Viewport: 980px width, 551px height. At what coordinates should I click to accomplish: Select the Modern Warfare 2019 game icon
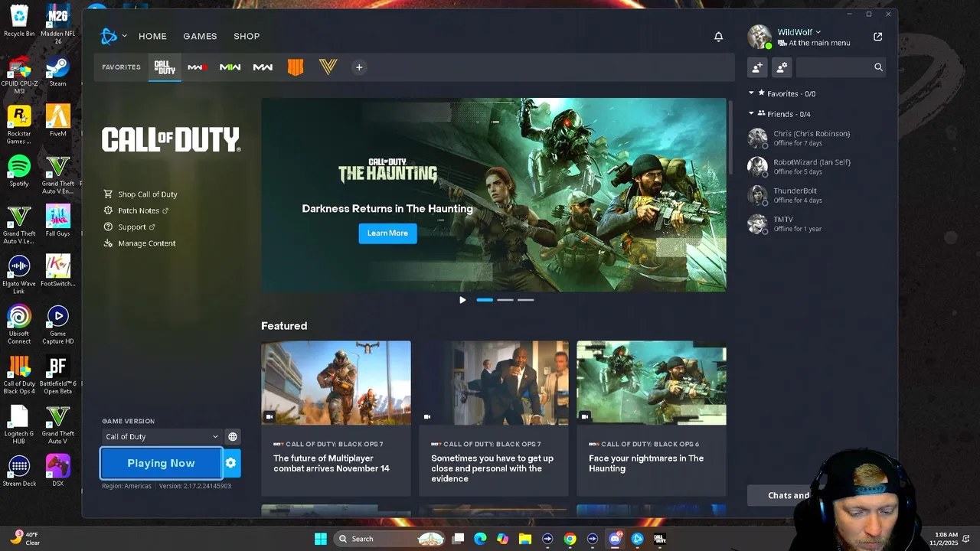[263, 67]
